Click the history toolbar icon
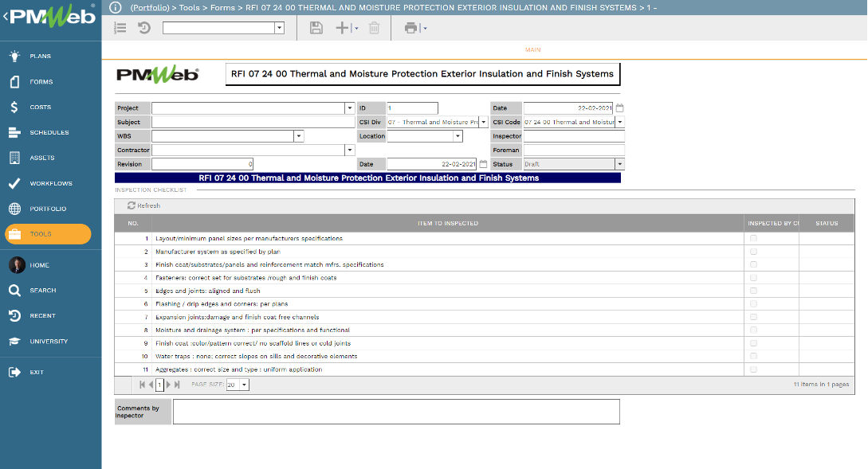868x469 pixels. coord(144,28)
